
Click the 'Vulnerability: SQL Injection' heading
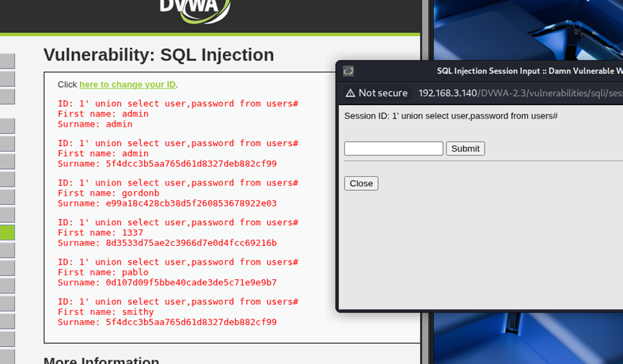coord(158,55)
